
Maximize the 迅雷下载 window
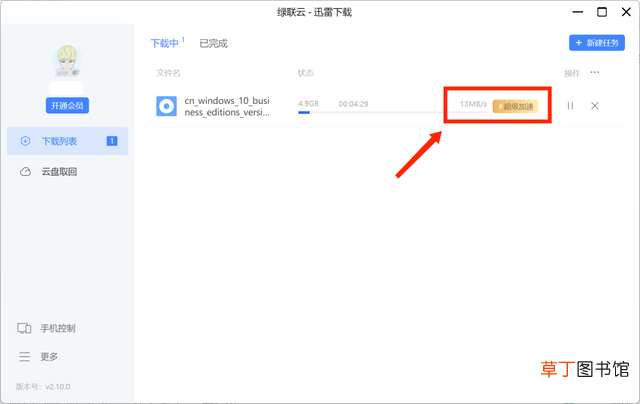(x=602, y=12)
